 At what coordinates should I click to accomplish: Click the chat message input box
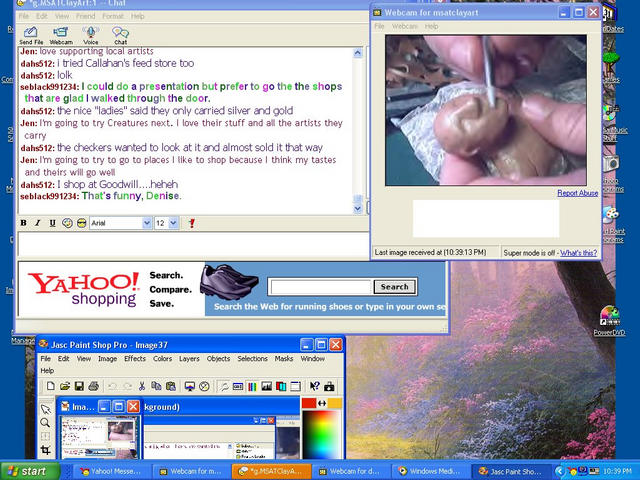click(193, 244)
